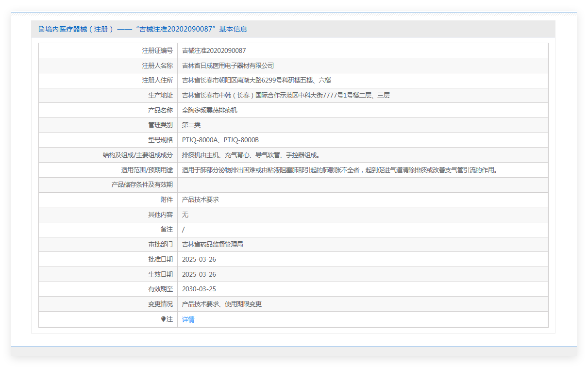The width and height of the screenshot is (588, 367).
Task: Click the 注册人住所 label
Action: click(x=157, y=81)
